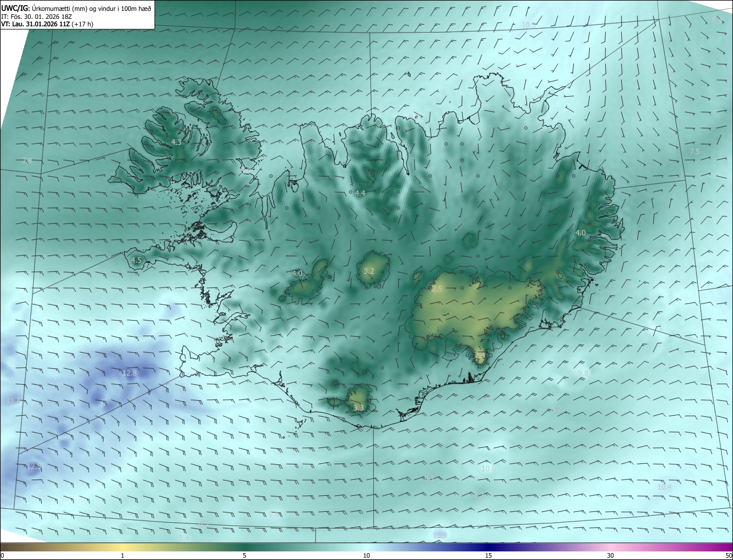733x560 pixels.
Task: Click the 12.5 value near the lower-left corner
Action: pos(34,467)
